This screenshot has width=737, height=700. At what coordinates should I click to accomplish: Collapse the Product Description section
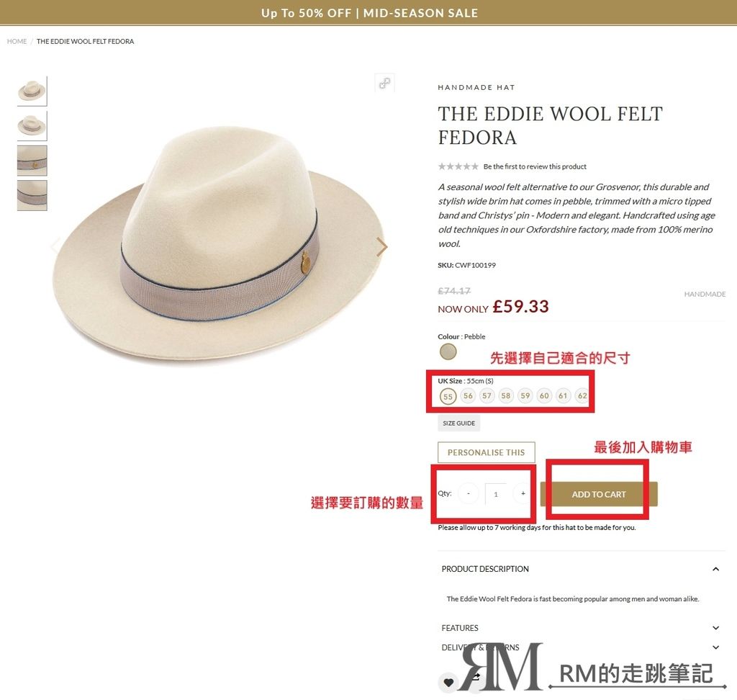pos(716,569)
